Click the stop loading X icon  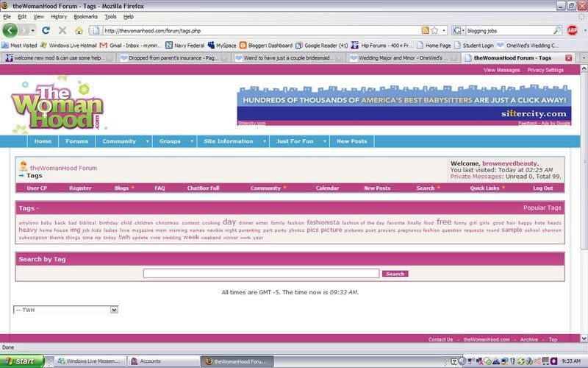[62, 30]
